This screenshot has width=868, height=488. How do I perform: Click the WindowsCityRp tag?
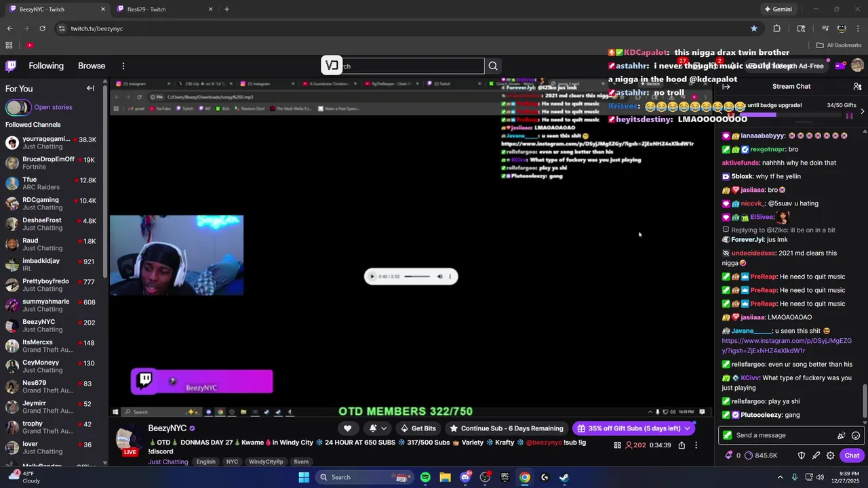click(x=266, y=462)
